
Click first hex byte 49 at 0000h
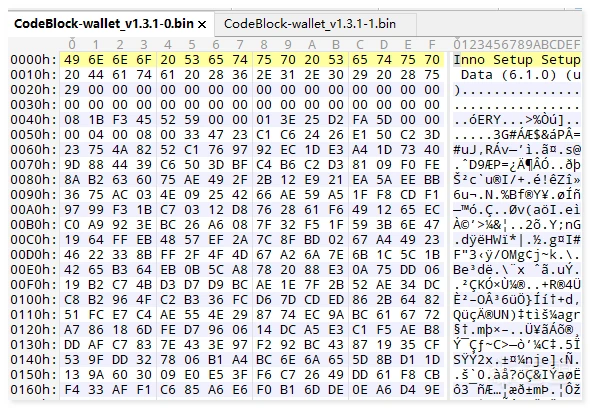72,60
